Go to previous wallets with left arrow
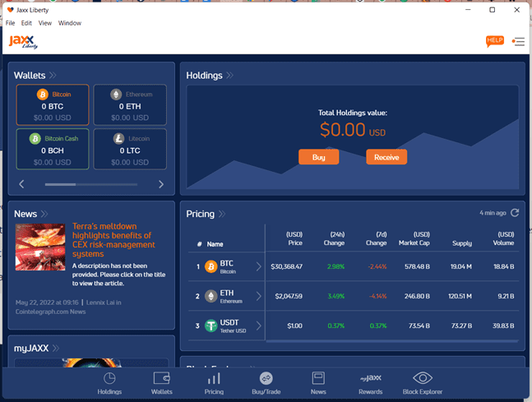Image resolution: width=532 pixels, height=402 pixels. (x=21, y=184)
